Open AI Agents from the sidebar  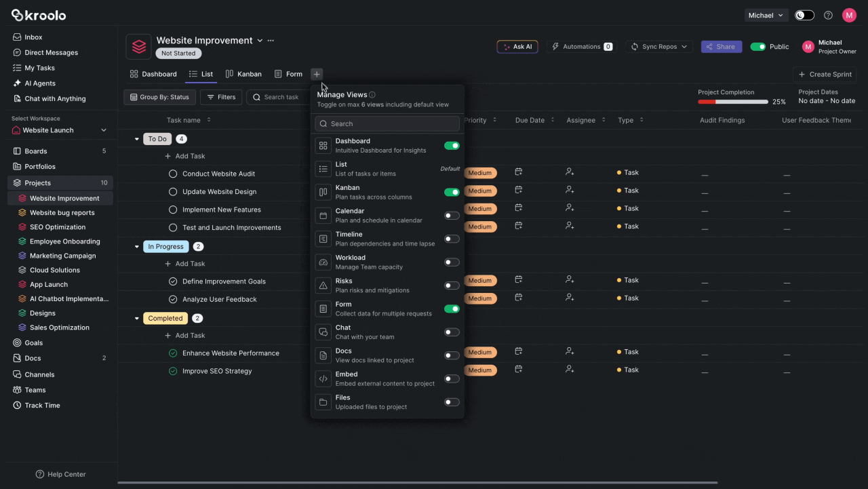[x=38, y=83]
